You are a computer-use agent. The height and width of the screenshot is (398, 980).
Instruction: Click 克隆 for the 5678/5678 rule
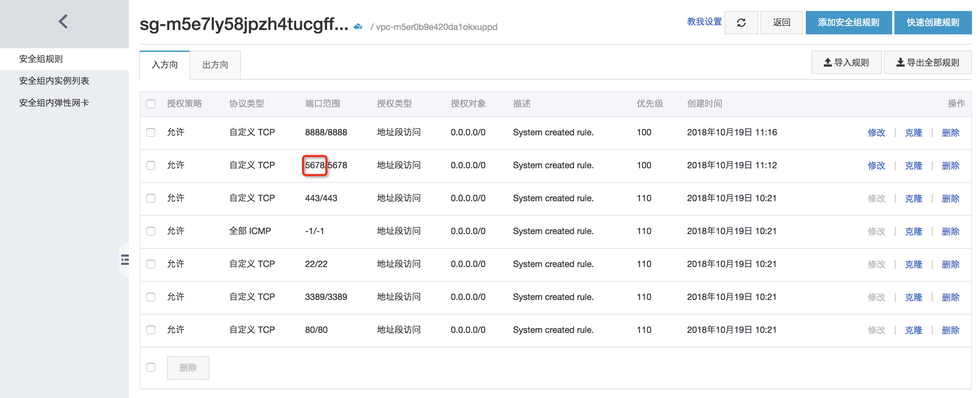coord(913,165)
